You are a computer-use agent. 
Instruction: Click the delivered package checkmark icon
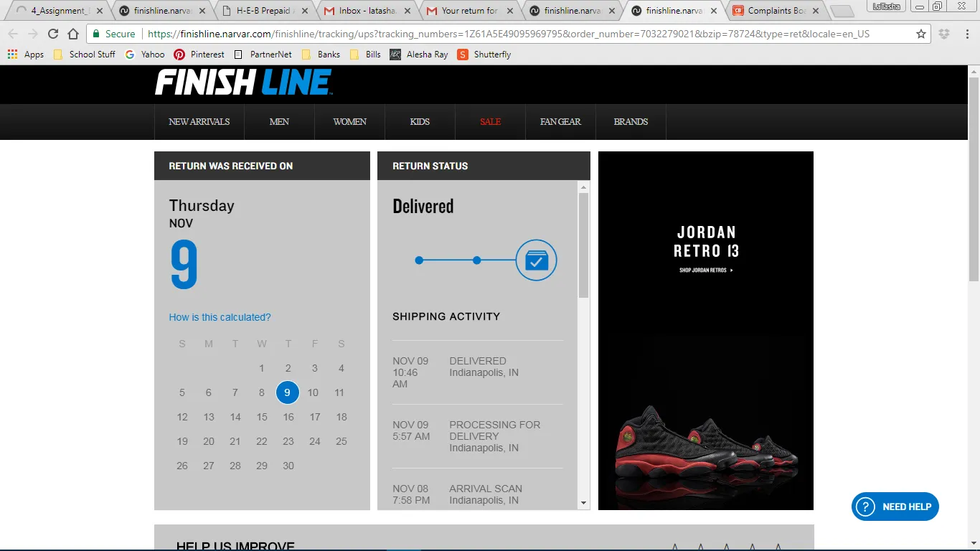tap(536, 260)
